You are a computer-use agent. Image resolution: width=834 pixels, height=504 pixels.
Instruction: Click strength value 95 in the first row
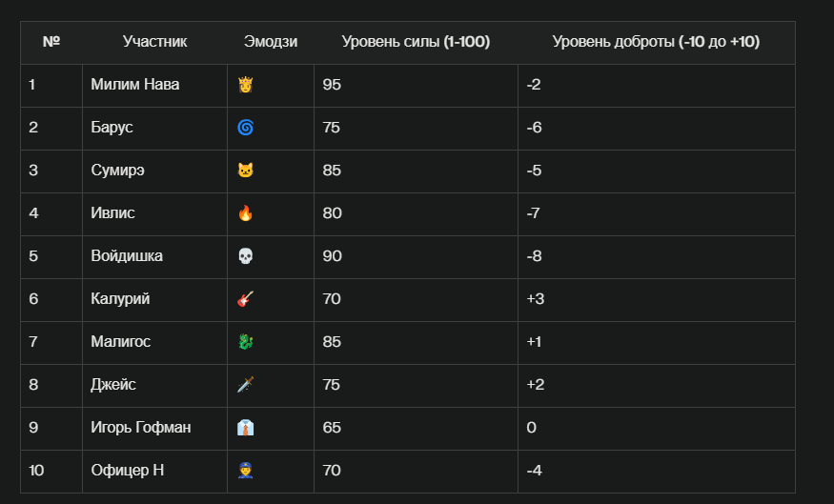(332, 85)
